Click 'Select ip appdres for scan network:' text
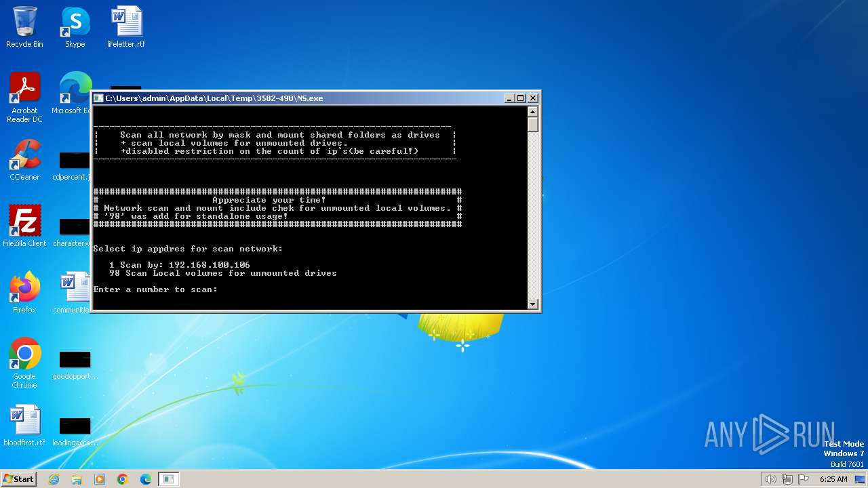This screenshot has width=868, height=488. point(188,249)
